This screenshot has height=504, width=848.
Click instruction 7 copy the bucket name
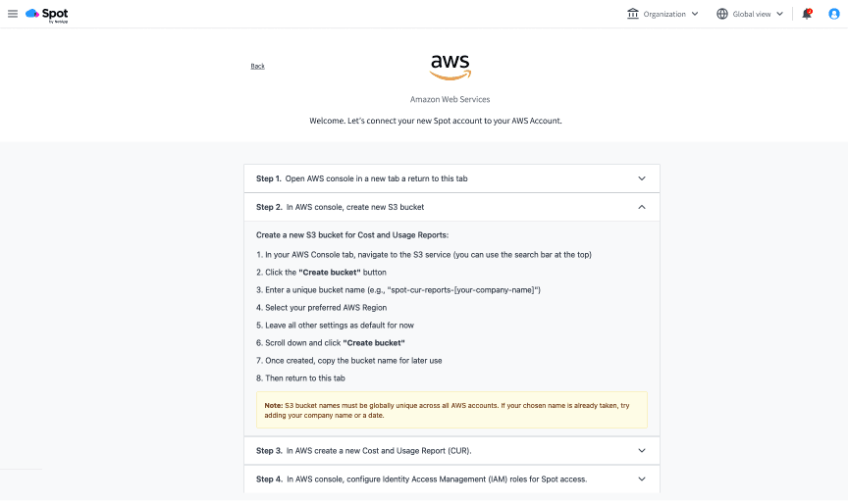click(x=348, y=360)
